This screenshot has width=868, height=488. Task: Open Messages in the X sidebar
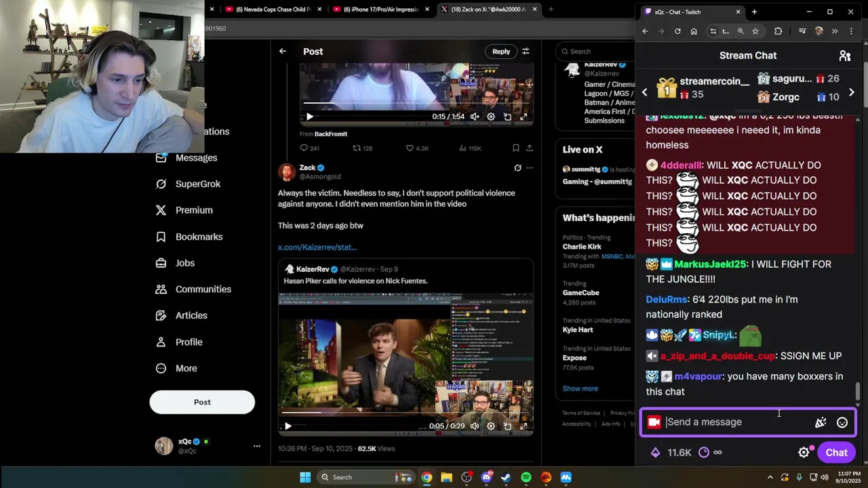click(186, 158)
